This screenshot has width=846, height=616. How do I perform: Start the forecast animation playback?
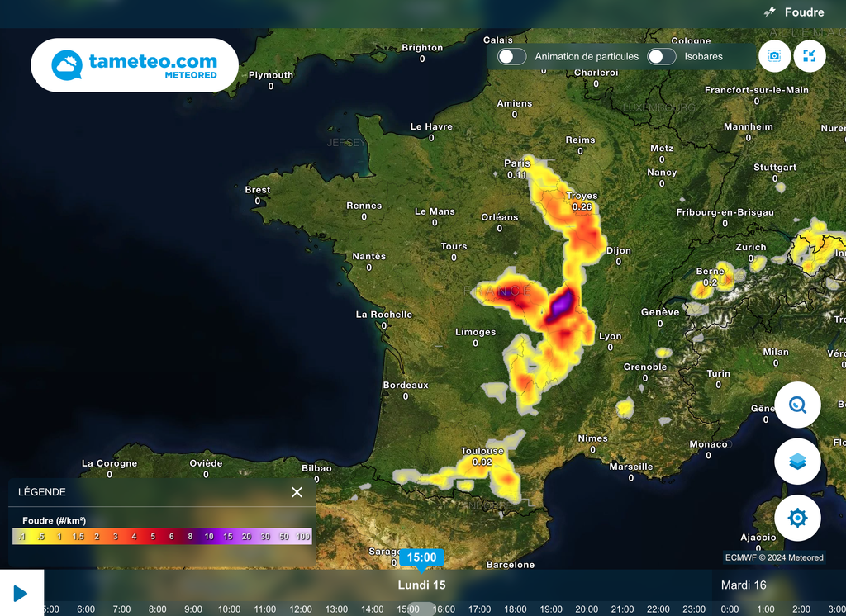point(21,594)
